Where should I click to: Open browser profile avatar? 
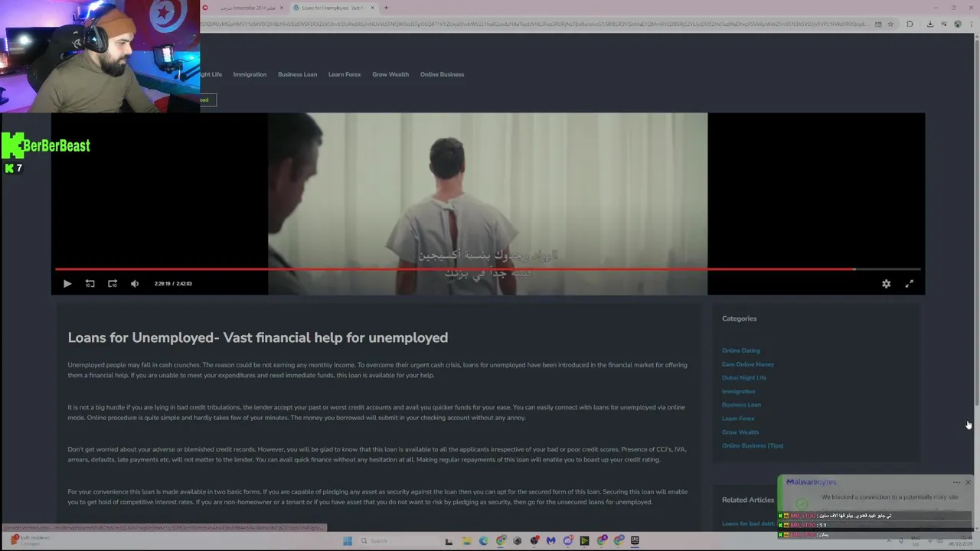click(958, 24)
